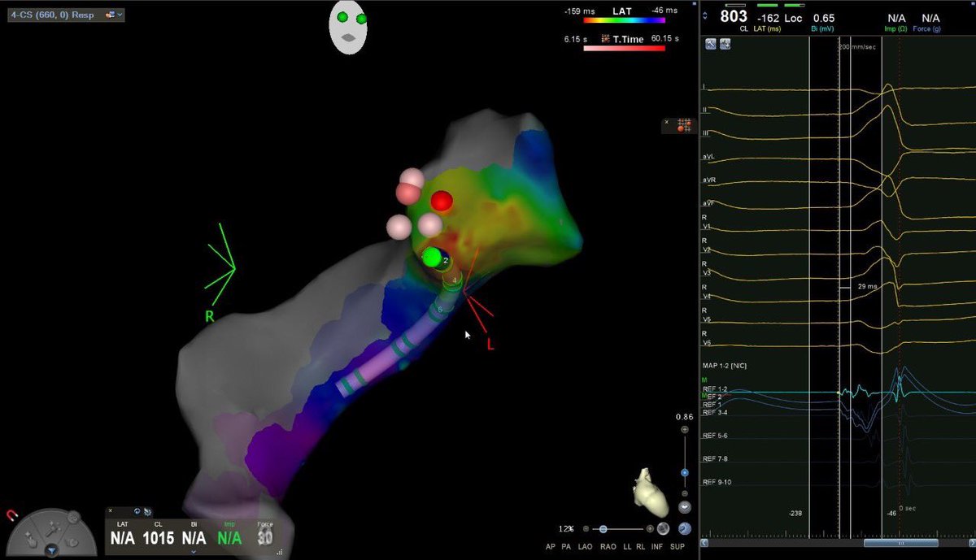Click the Force (g) N/A reading
Viewport: 976px width, 560px height.
tap(930, 17)
